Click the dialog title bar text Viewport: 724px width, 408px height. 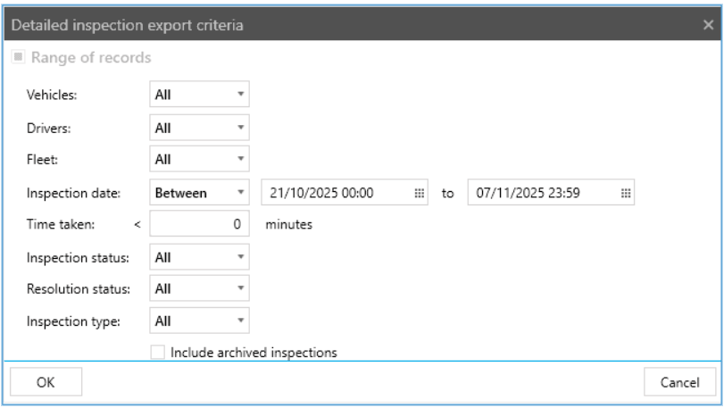(x=127, y=23)
